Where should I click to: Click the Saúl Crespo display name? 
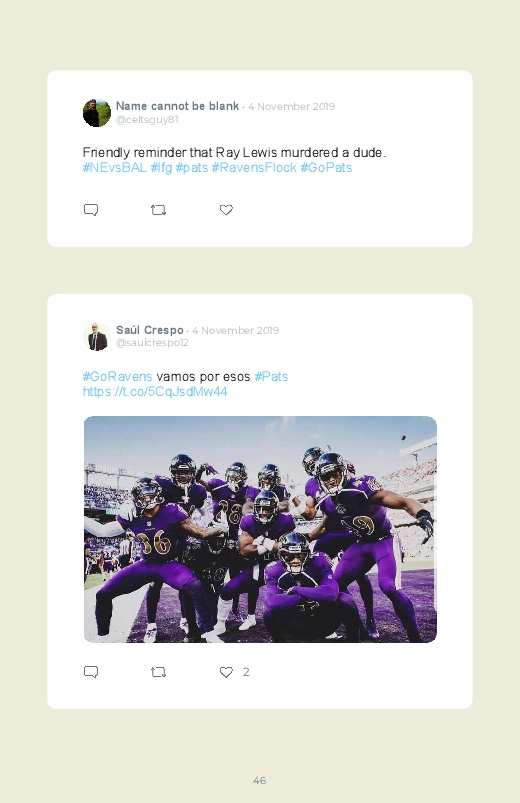tap(150, 330)
